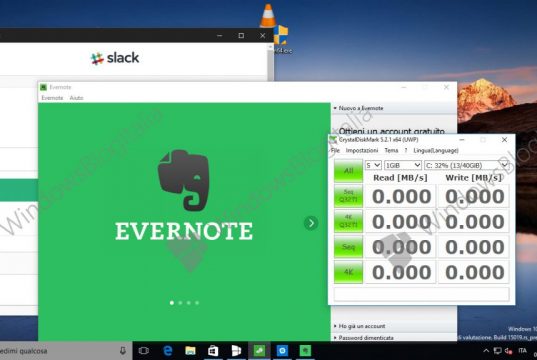Start the 4K Q32T1 test

(348, 221)
